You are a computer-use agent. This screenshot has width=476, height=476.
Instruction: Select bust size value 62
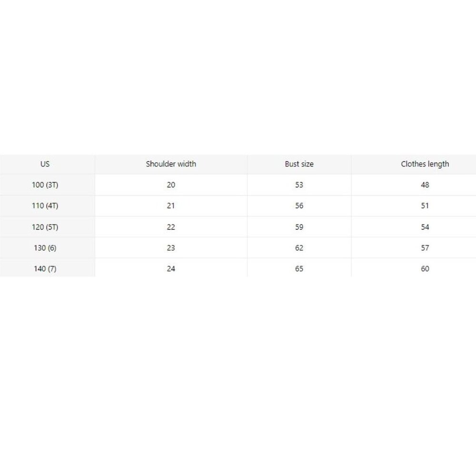point(299,248)
